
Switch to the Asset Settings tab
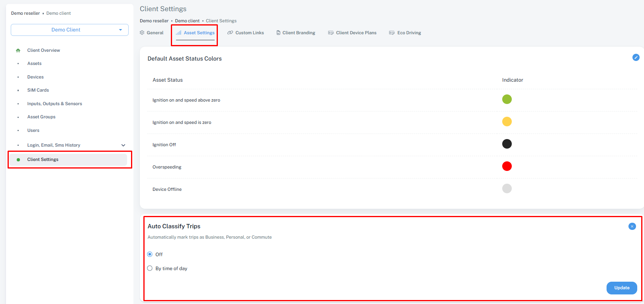pyautogui.click(x=195, y=33)
